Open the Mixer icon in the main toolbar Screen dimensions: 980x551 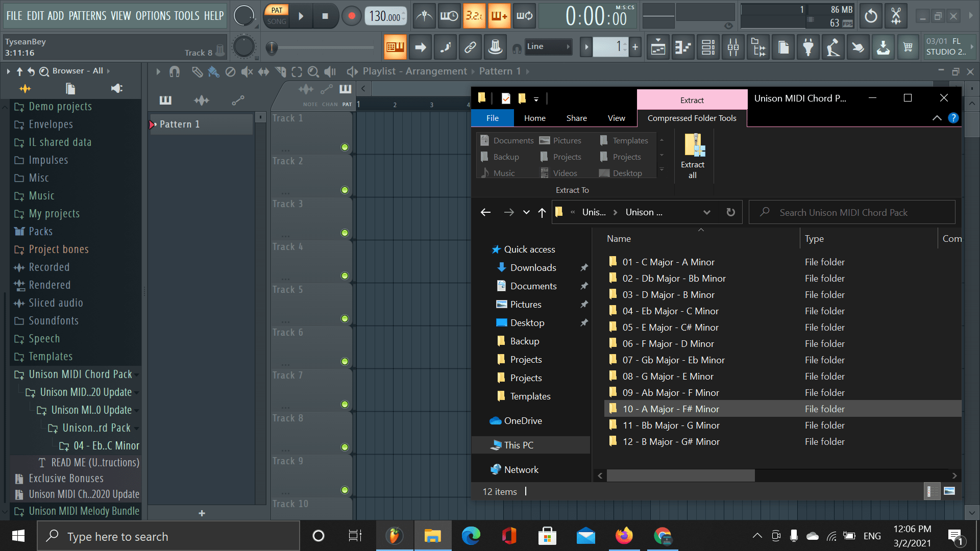pos(733,47)
